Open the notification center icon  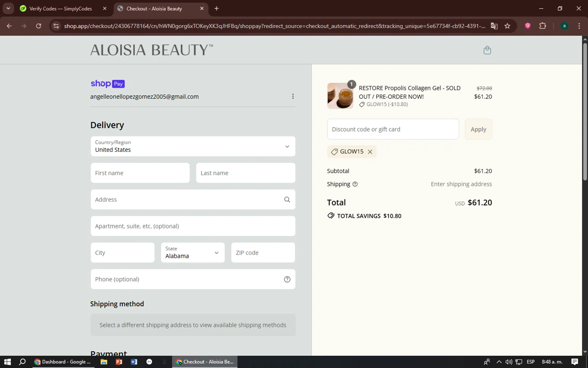[575, 362]
